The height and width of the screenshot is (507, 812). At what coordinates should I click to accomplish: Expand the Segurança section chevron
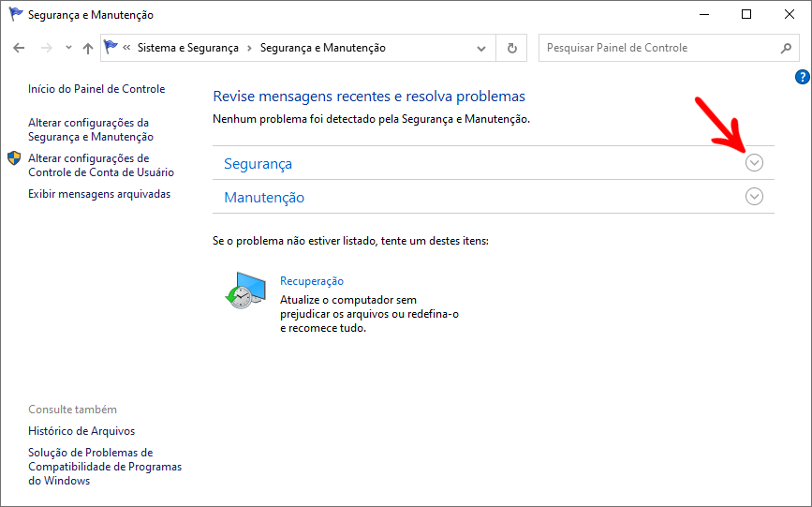click(754, 163)
